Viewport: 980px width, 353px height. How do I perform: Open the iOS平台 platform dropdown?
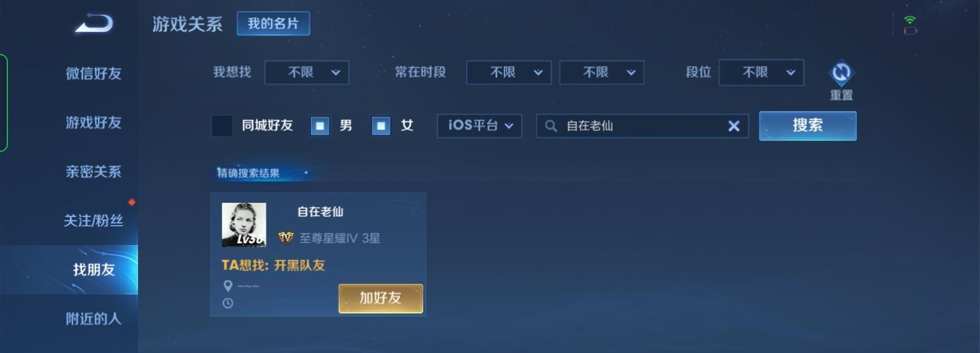click(480, 126)
